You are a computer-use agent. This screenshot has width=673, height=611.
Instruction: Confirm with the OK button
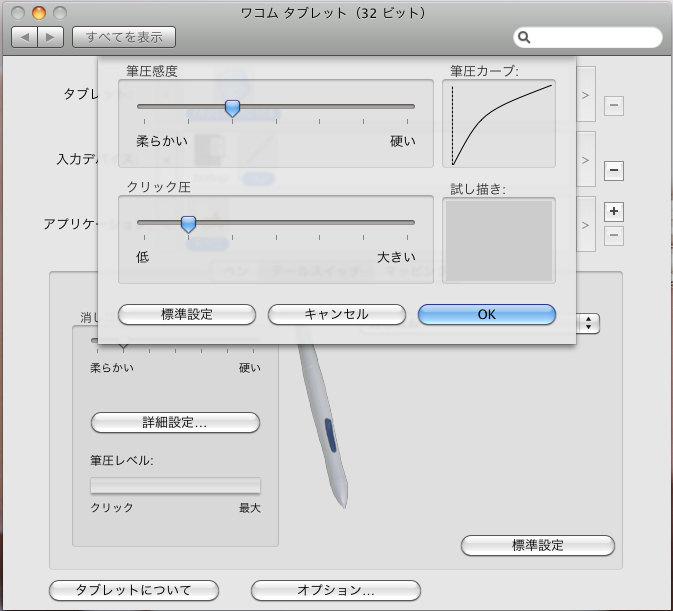(487, 315)
